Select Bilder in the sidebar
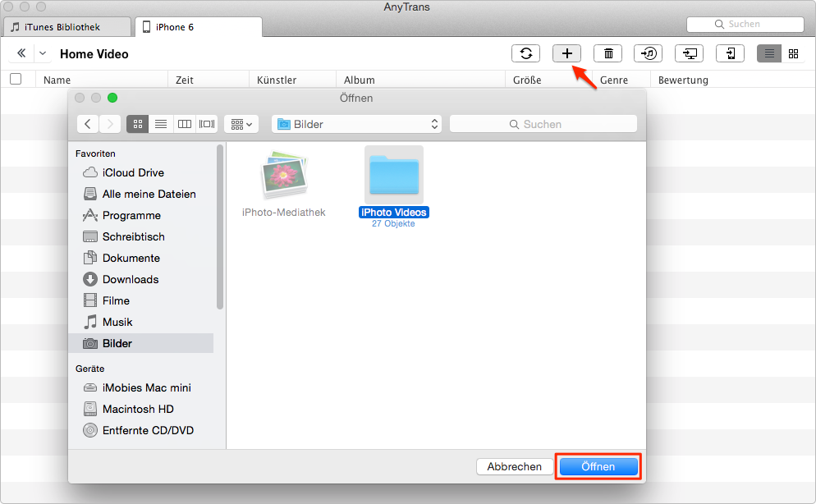 pos(141,343)
